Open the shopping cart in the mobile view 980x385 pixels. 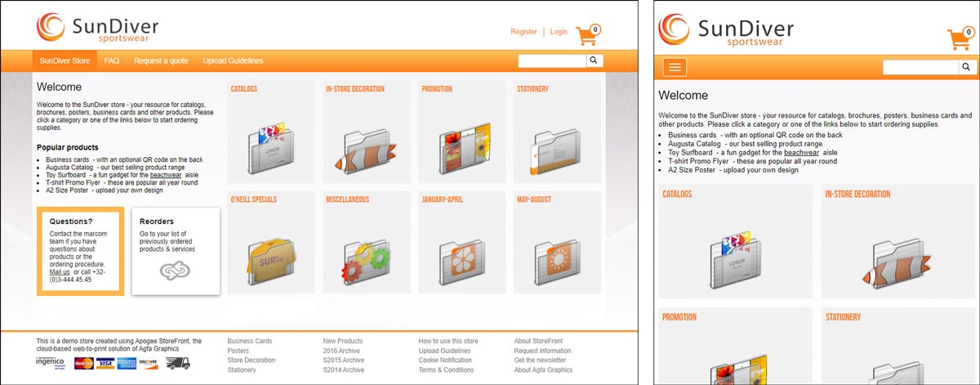[959, 37]
